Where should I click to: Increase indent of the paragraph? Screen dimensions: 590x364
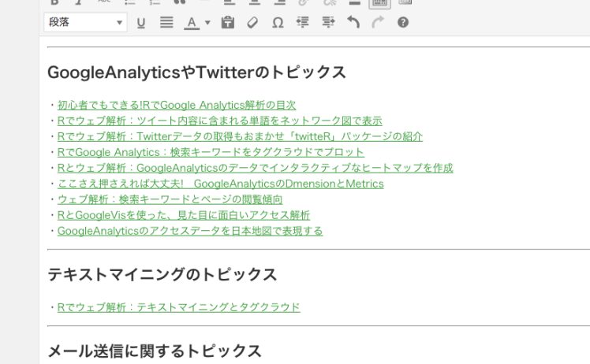tap(328, 22)
